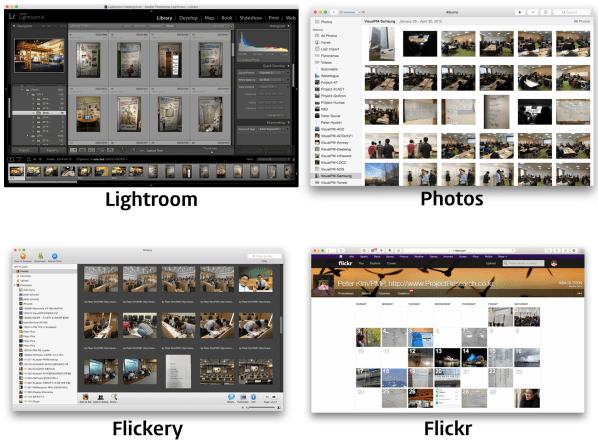Adjust the thumbnail zoom slider in Photos
Image resolution: width=598 pixels, height=443 pixels.
[x=352, y=12]
